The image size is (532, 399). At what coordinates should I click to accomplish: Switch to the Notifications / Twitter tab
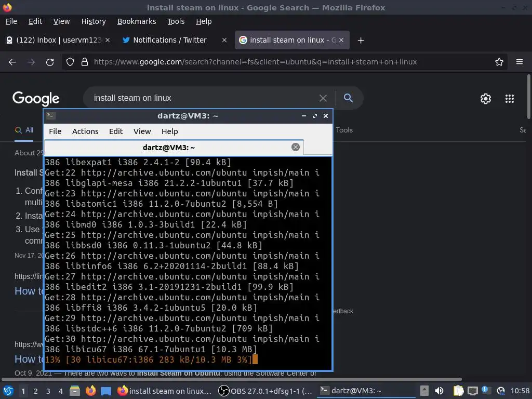(174, 40)
